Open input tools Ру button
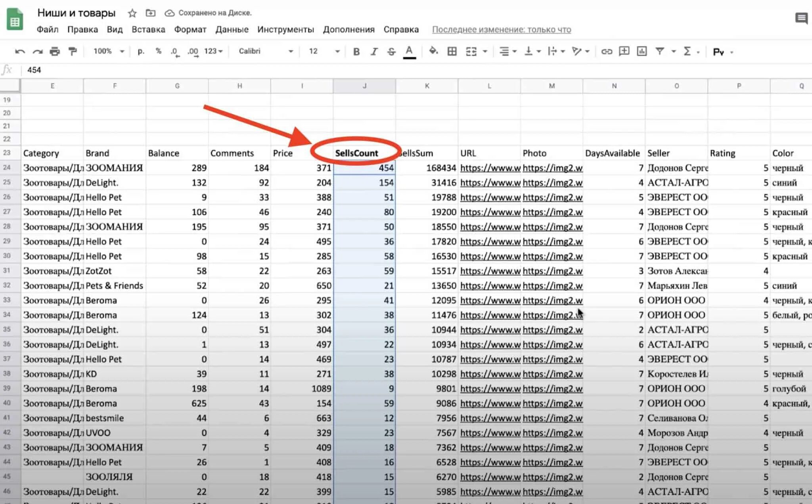This screenshot has width=812, height=504. pos(718,52)
